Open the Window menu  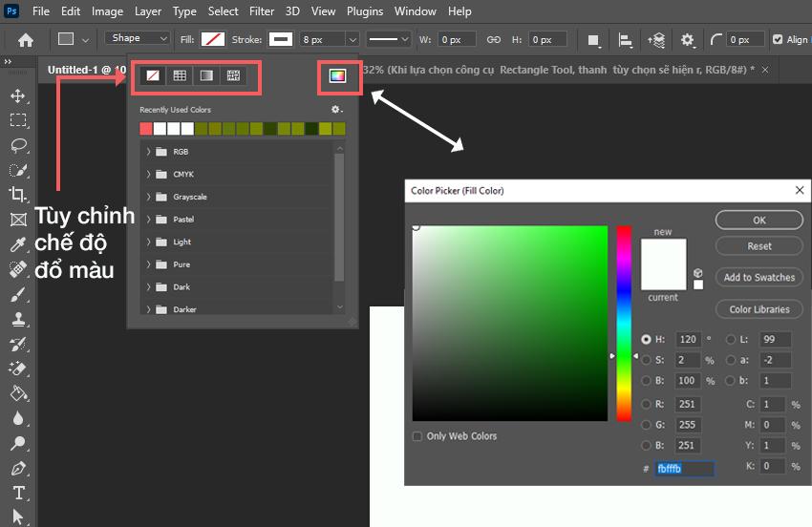tap(416, 11)
